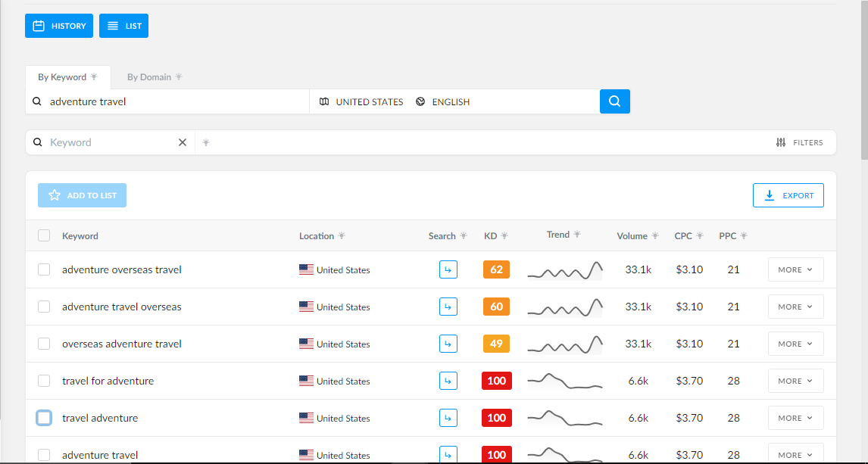Toggle the select-all header checkbox
This screenshot has height=464, width=868.
44,235
